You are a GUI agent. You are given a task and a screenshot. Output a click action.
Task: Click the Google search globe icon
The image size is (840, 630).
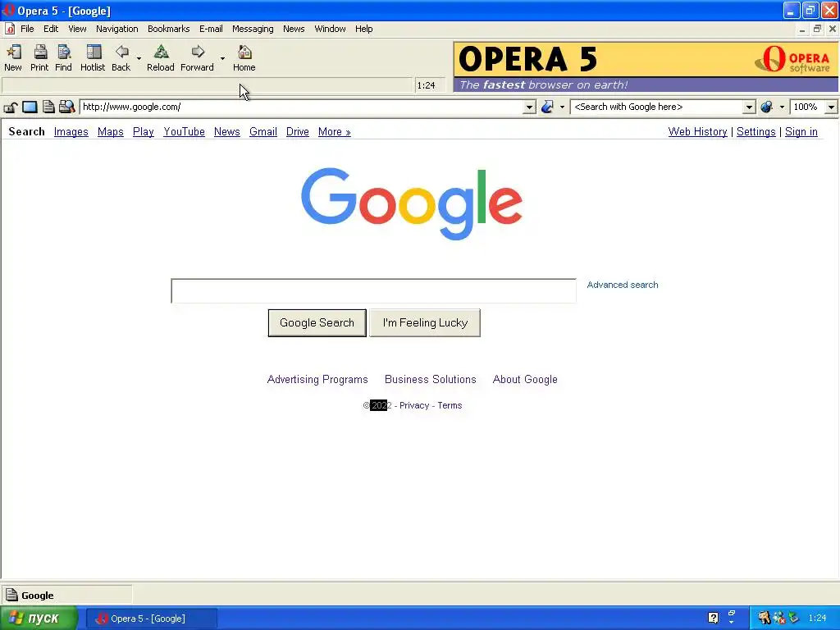click(x=767, y=107)
